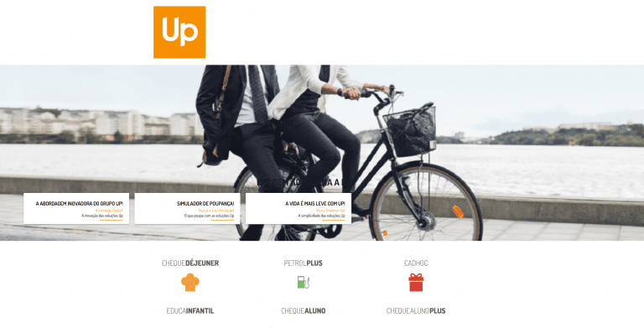Go to the Petrol Plus product link
Screen dimensions: 644x328
(303, 263)
